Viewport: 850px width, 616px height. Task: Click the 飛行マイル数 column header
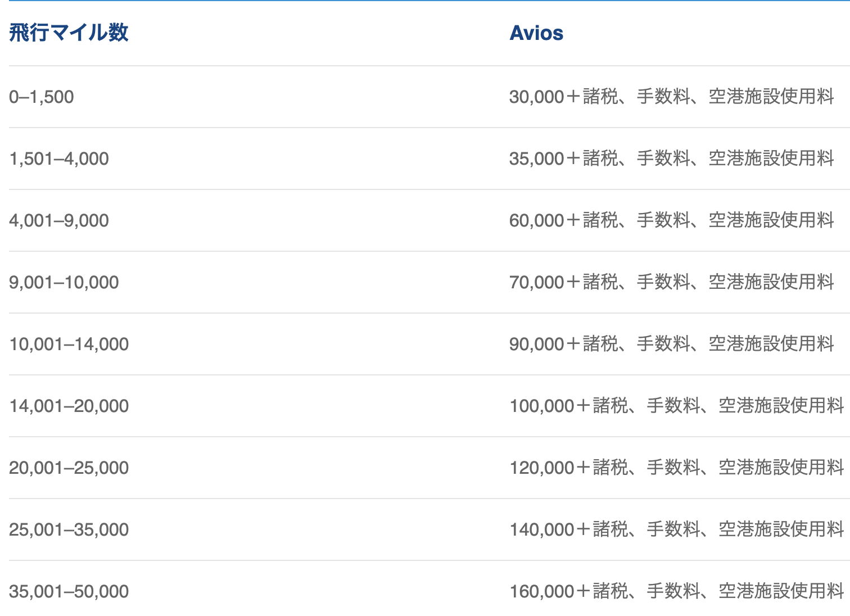point(69,33)
